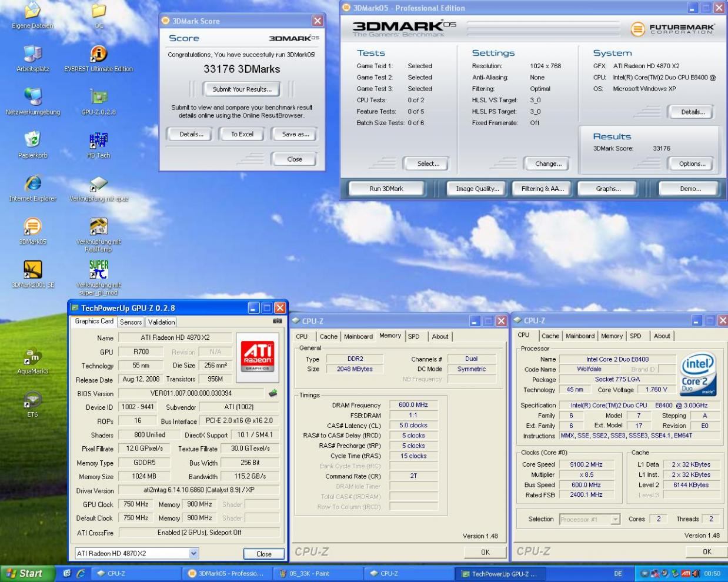Launch Internet Explorer from the Quick Launch bar
This screenshot has height=582, width=728.
coord(81,574)
